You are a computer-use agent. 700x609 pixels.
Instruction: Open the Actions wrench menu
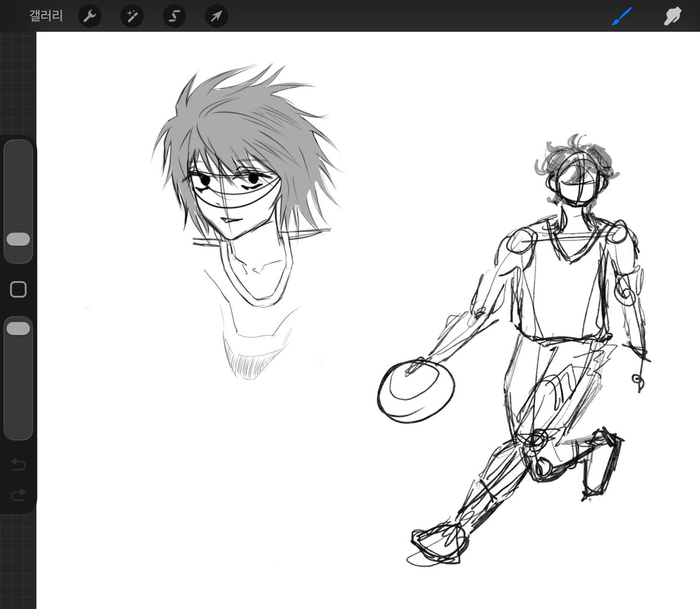coord(89,16)
